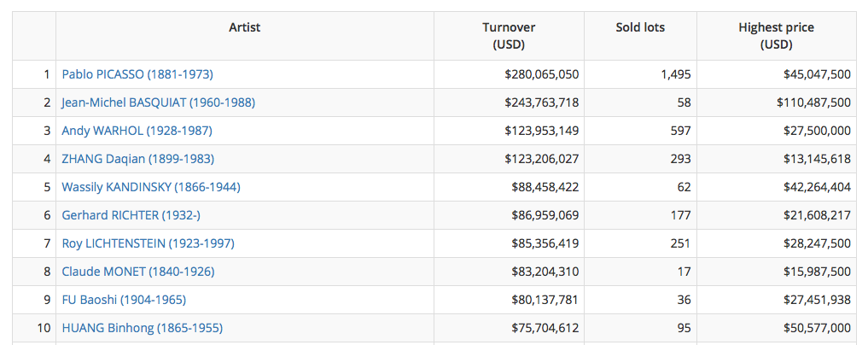The image size is (868, 345).
Task: Select the Claude MONET link
Action: 137,272
